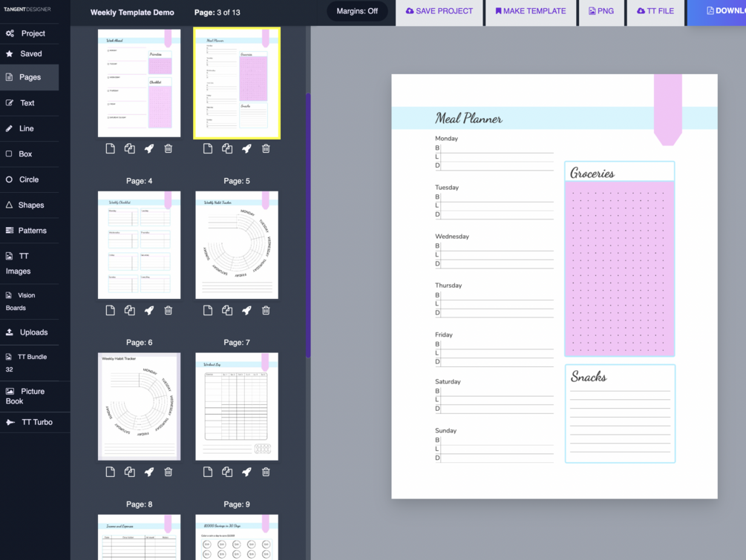Open the Shapes panel

29,205
